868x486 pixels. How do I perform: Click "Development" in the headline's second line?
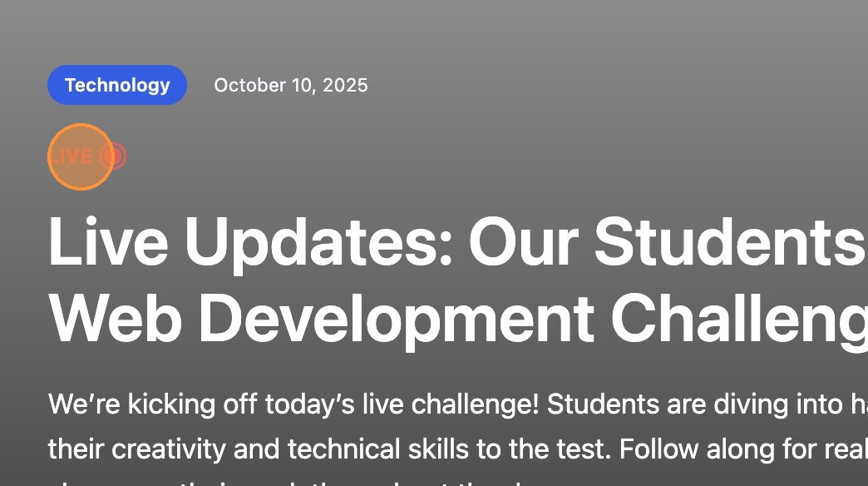395,318
